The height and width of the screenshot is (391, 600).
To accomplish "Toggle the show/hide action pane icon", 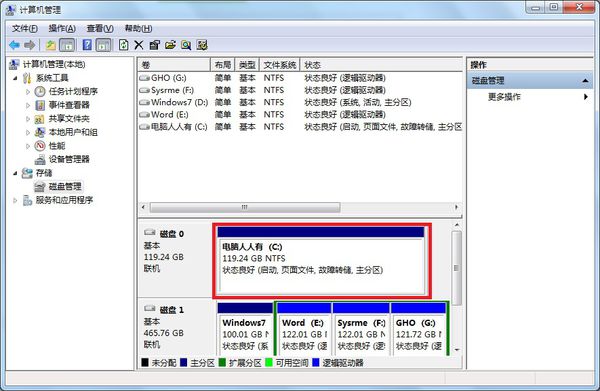I will point(103,45).
